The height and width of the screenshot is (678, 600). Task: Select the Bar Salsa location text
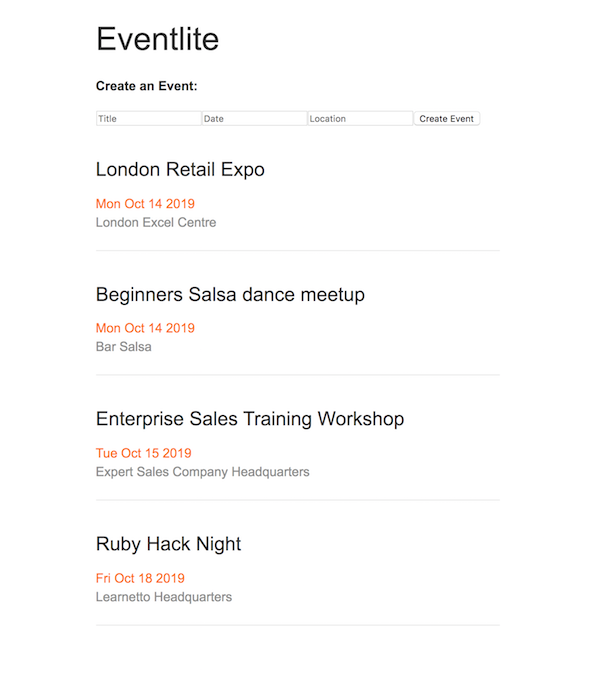point(124,347)
